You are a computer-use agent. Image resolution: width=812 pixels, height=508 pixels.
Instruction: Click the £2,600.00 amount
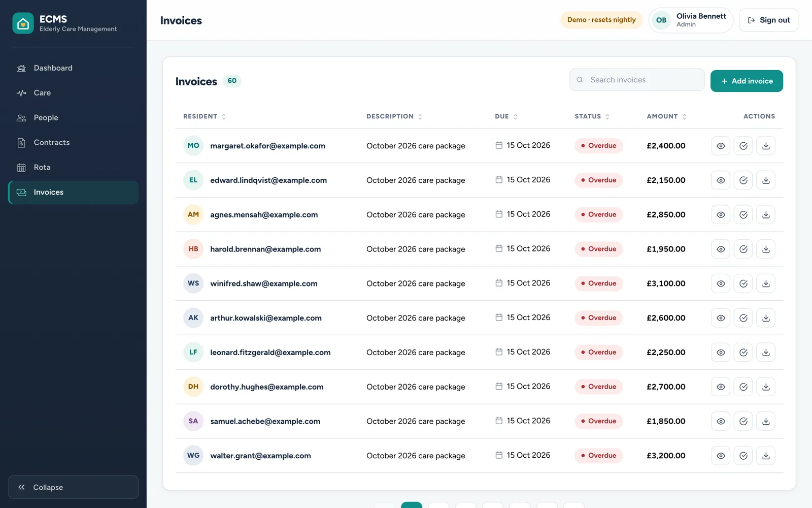(666, 318)
